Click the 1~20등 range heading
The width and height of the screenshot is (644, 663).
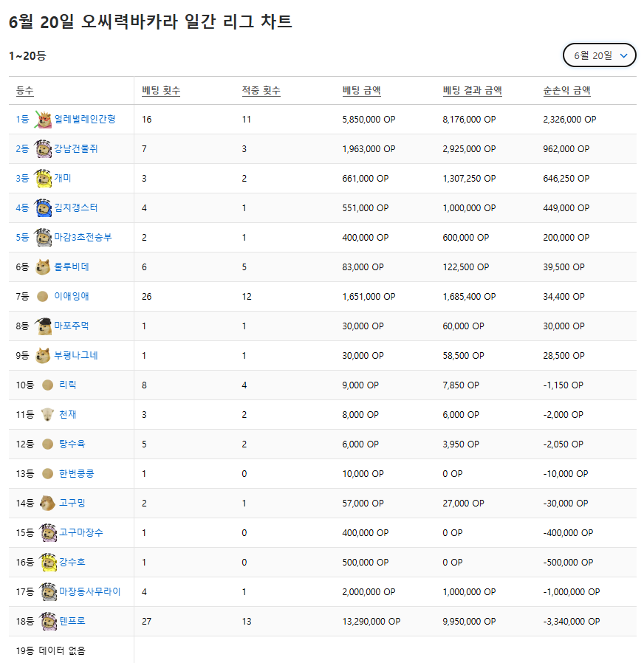pos(27,55)
